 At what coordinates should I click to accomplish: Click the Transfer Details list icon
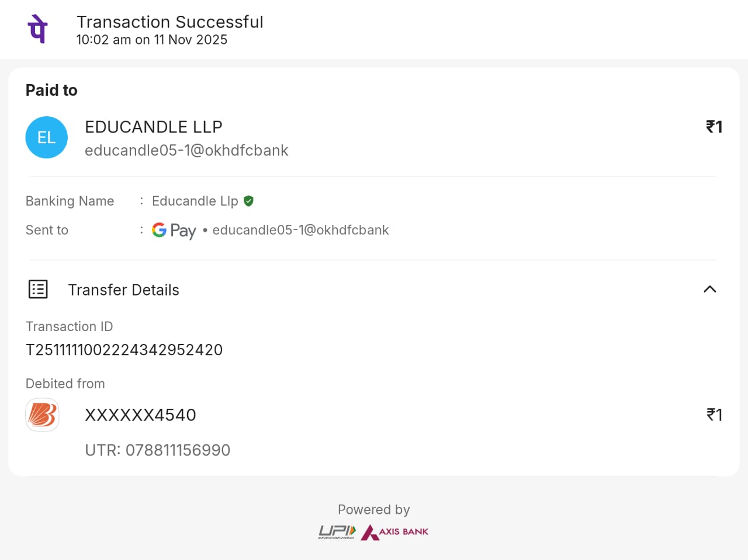(38, 289)
